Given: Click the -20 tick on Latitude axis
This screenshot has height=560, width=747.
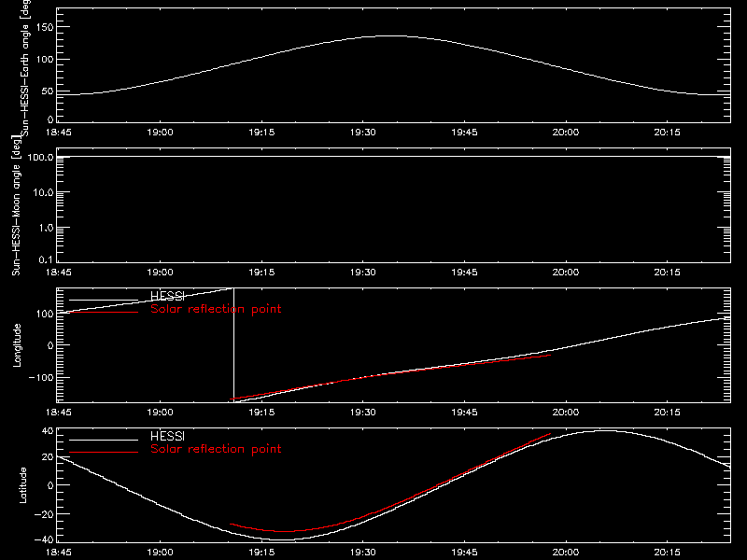Looking at the screenshot, I should 44,514.
